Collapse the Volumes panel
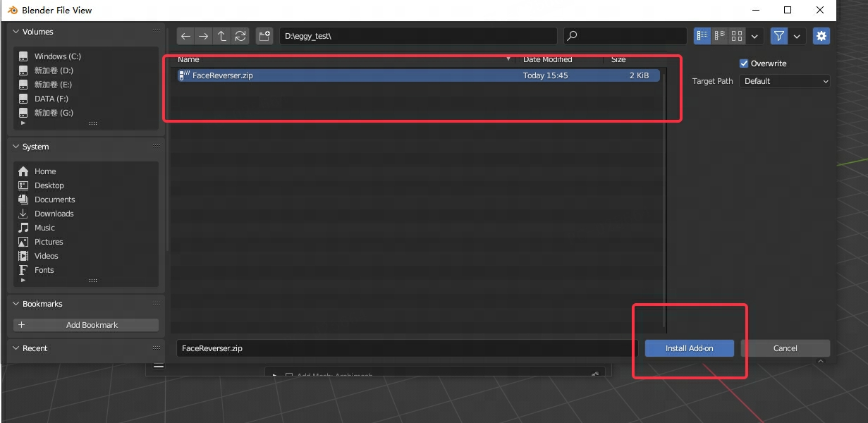Image resolution: width=868 pixels, height=423 pixels. coord(17,32)
